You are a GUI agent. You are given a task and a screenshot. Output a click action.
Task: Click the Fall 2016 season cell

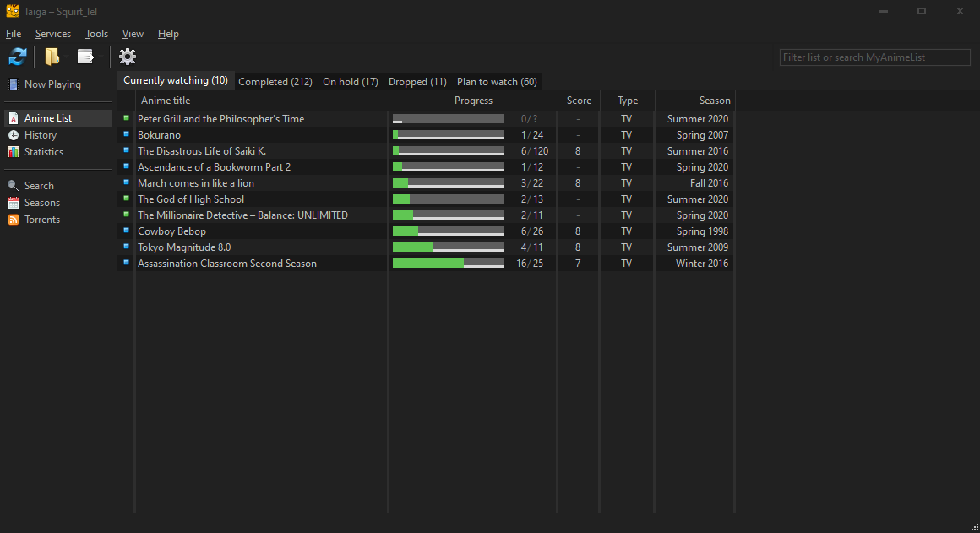[709, 183]
